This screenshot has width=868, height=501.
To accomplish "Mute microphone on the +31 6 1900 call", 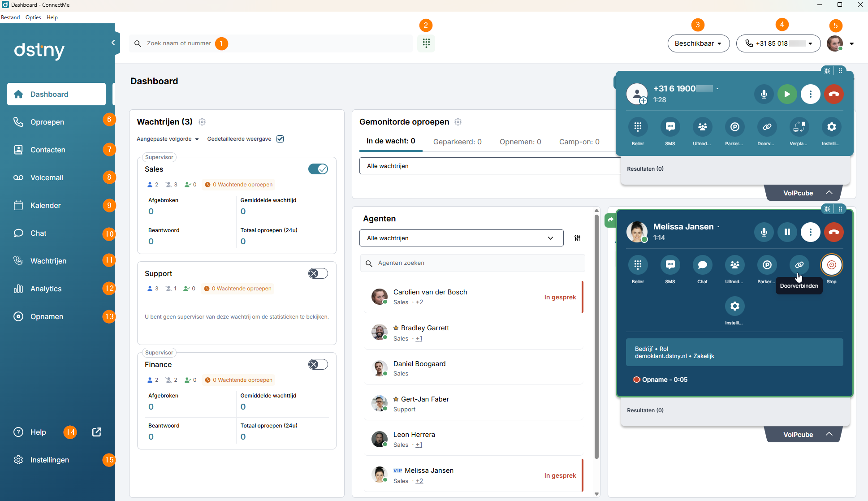I will [764, 94].
